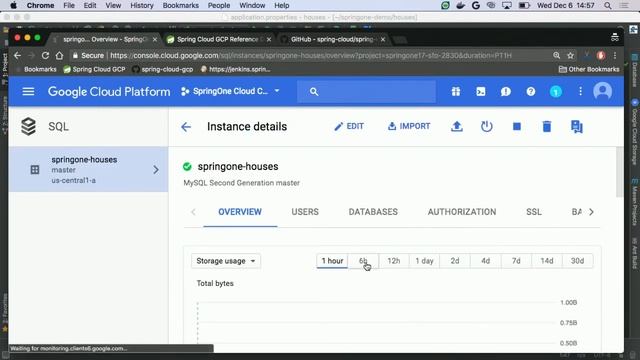Open the notifications badge icon
The height and width of the screenshot is (360, 640).
coord(556,91)
